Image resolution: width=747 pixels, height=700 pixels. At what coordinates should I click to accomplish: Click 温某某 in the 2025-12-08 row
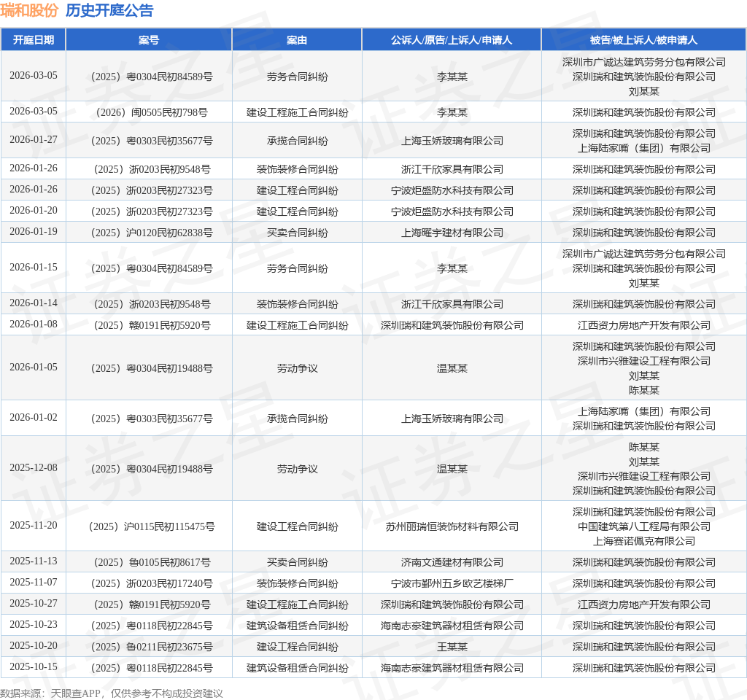452,469
